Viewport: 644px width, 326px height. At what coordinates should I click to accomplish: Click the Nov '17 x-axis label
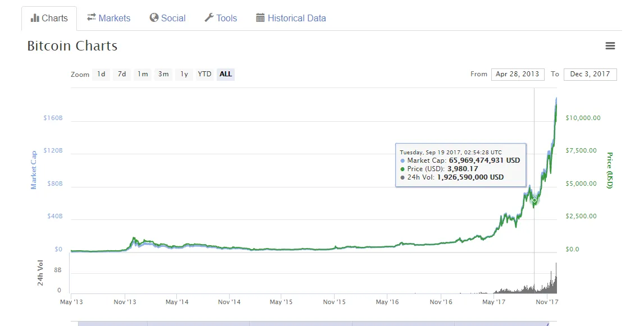(547, 302)
